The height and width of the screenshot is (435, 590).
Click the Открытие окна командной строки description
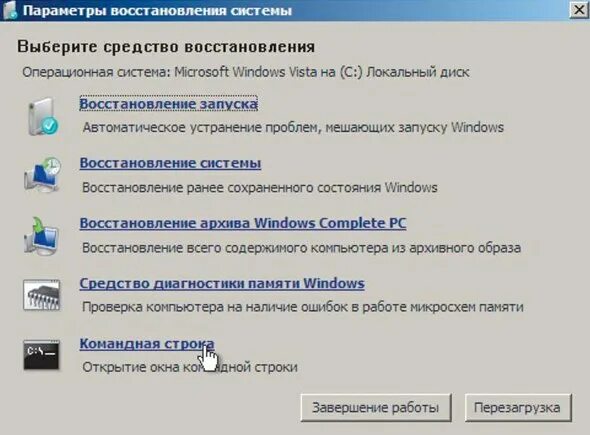(190, 367)
